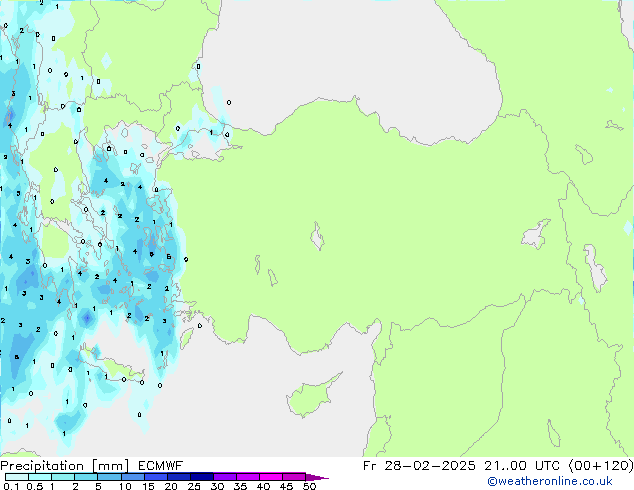
Task: Click the legend value '10'
Action: pyautogui.click(x=125, y=486)
